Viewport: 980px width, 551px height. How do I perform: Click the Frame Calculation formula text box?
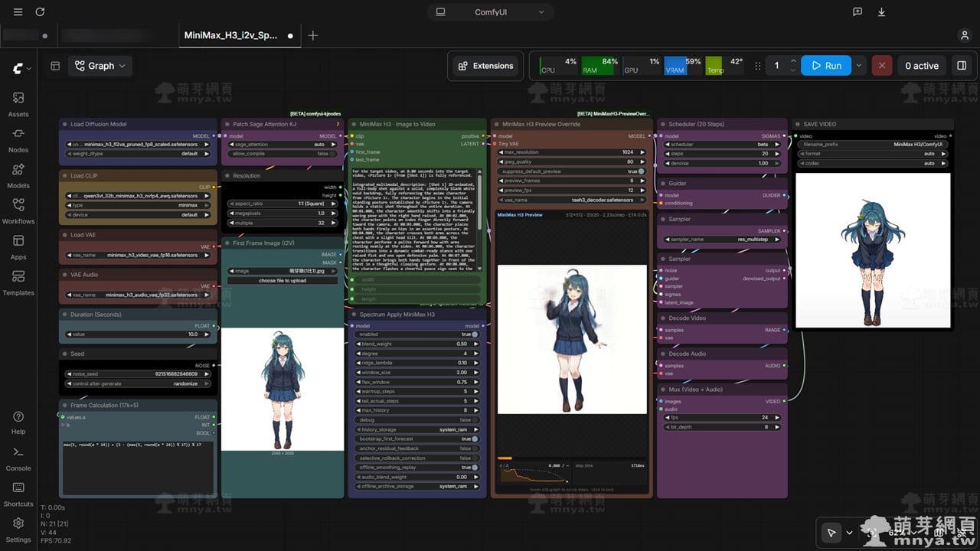coord(138,467)
